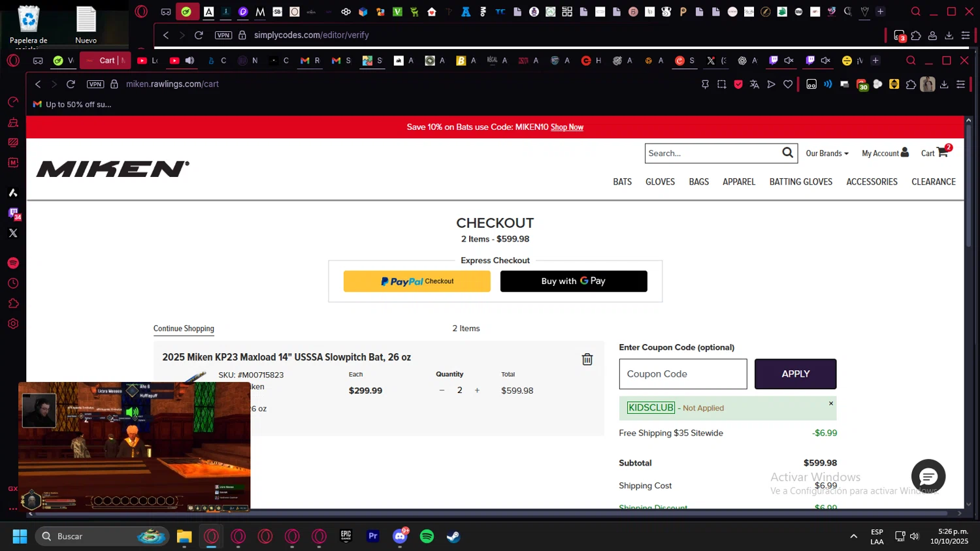The image size is (980, 551).
Task: Open Steam from the taskbar
Action: point(453,537)
